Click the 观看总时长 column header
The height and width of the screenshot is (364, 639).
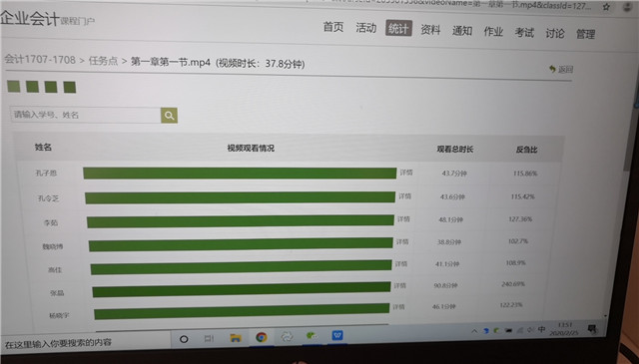(455, 150)
